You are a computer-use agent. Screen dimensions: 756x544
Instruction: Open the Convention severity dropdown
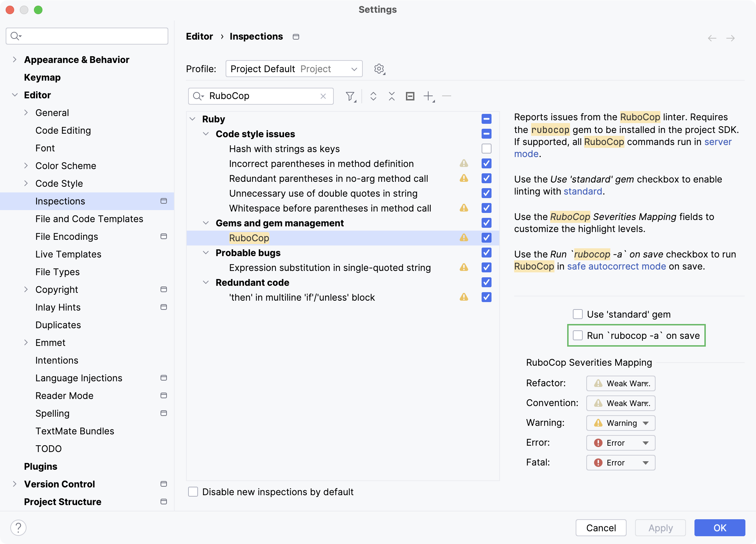point(621,403)
